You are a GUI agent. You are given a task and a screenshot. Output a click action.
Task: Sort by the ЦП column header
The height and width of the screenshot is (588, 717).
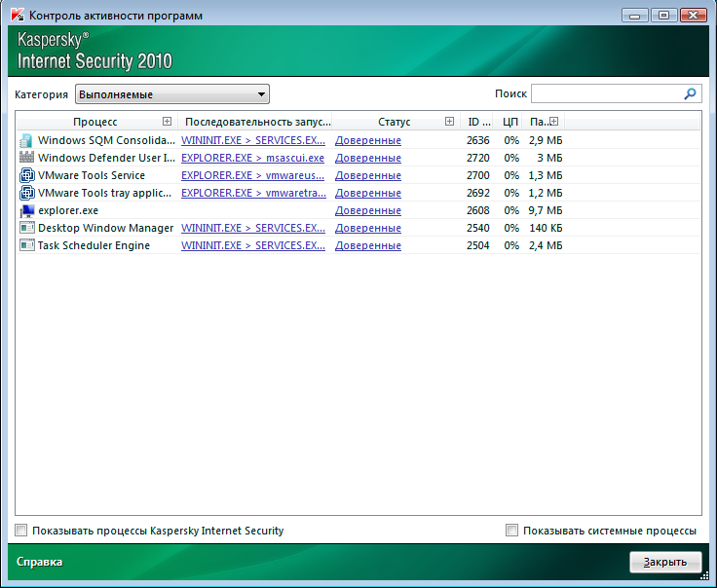pos(510,122)
